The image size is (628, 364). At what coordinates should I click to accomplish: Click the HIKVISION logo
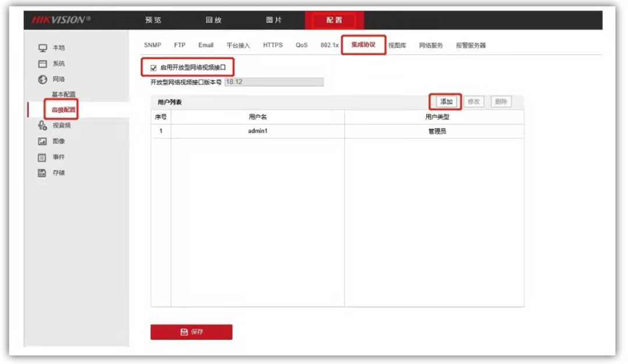61,20
